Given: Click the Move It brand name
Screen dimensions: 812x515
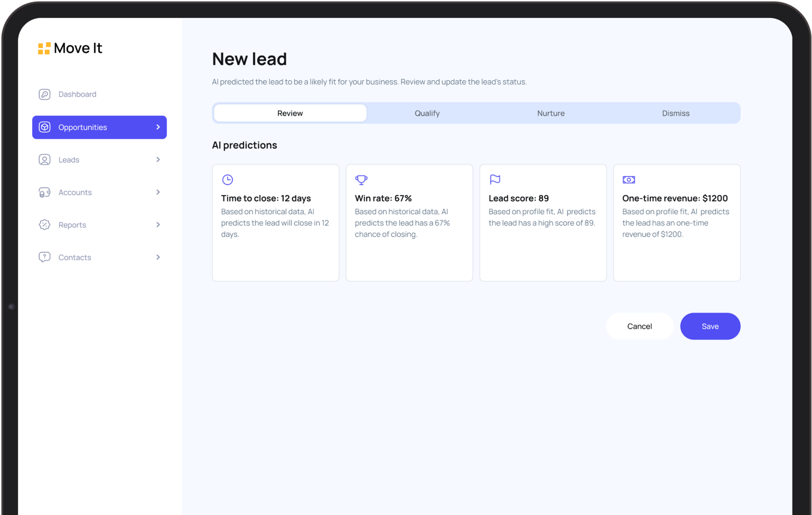Looking at the screenshot, I should click(x=78, y=49).
